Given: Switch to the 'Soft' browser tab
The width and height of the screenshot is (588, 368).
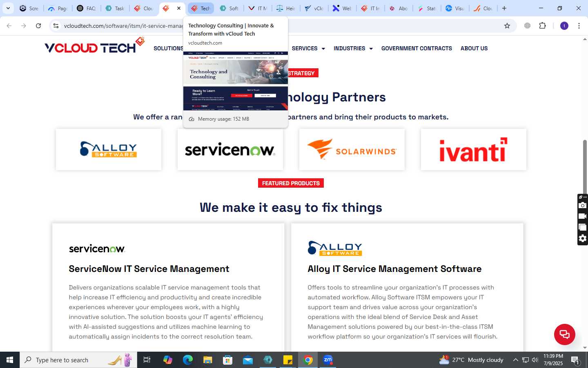Looking at the screenshot, I should (x=229, y=8).
